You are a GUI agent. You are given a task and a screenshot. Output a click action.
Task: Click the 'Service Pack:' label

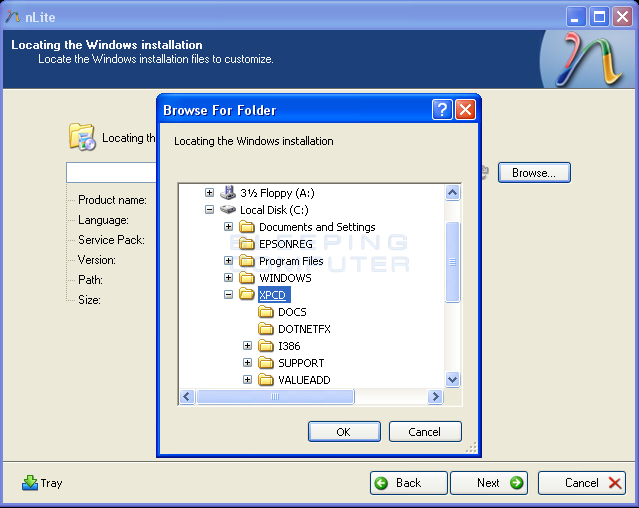point(111,240)
